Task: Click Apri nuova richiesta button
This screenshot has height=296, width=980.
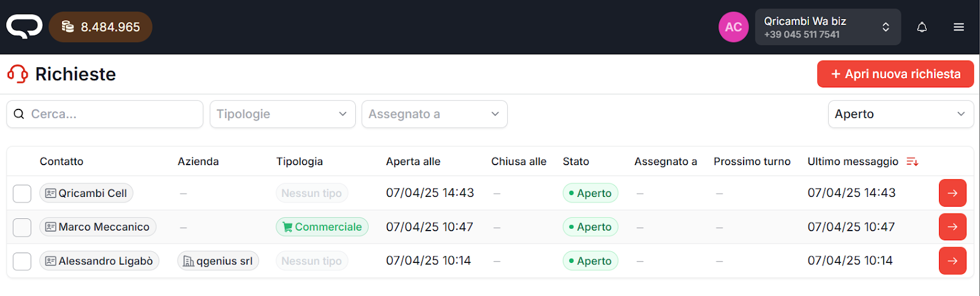Action: (895, 74)
